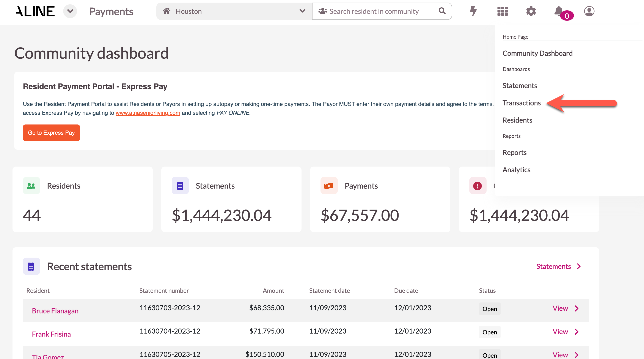Expand Bruce Flanagan's statement View chevron
Viewport: 644px width, 359px height.
click(x=576, y=309)
